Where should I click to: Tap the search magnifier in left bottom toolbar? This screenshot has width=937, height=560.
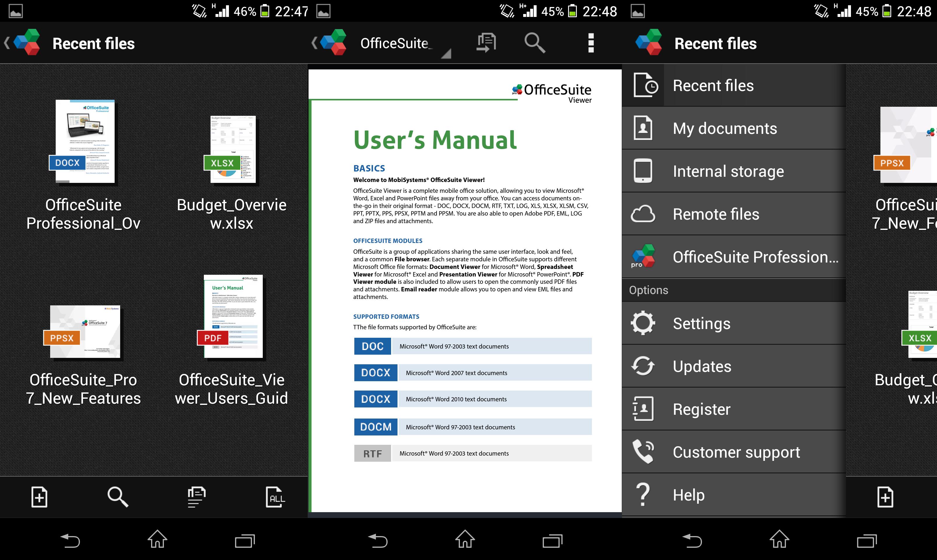point(118,497)
